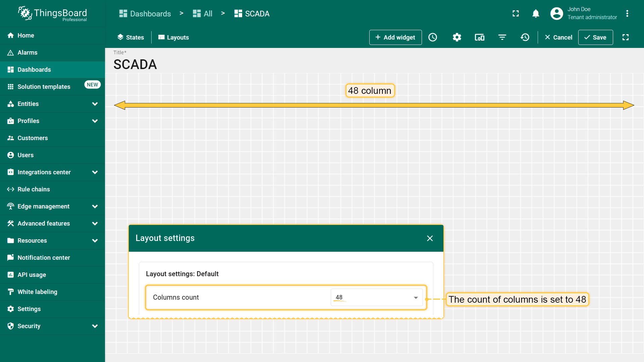
Task: Click the manage layouts devices icon
Action: click(480, 37)
